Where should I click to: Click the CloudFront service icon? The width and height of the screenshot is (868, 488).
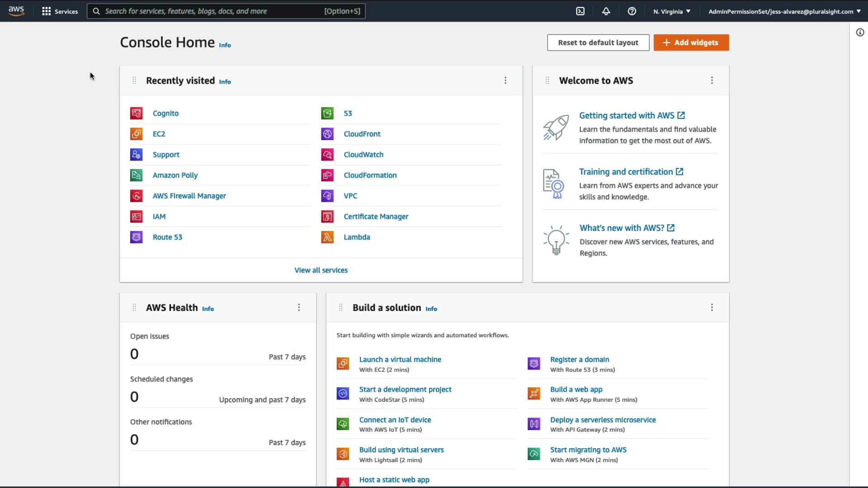coord(327,134)
